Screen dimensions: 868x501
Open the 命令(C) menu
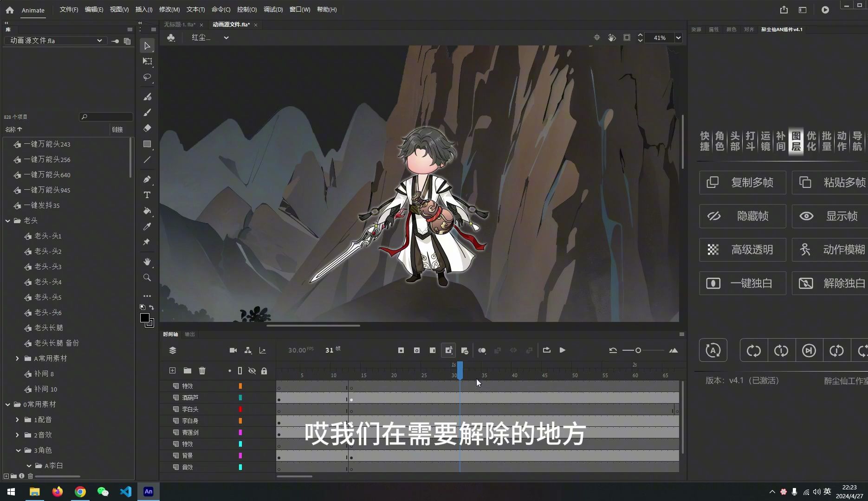[220, 10]
